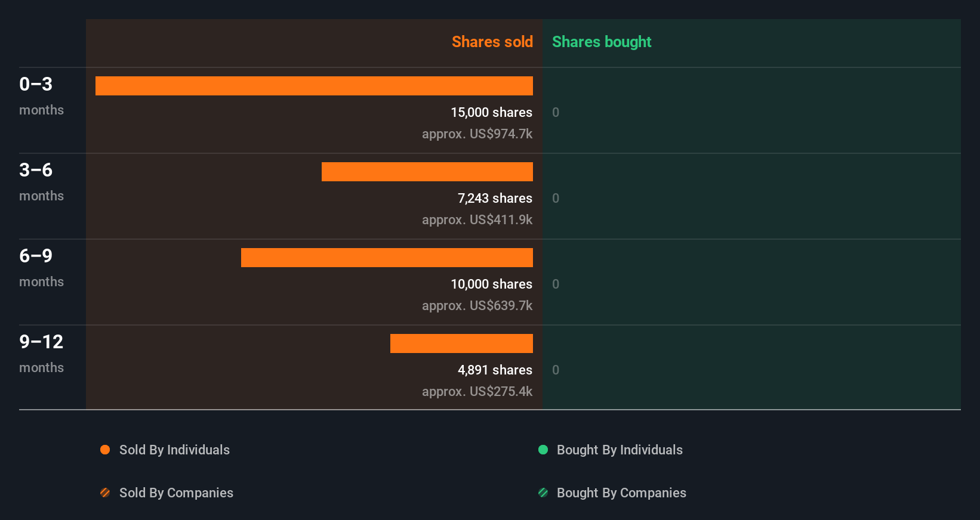Click the 3–6 months orange bar
The image size is (980, 520).
tap(427, 172)
